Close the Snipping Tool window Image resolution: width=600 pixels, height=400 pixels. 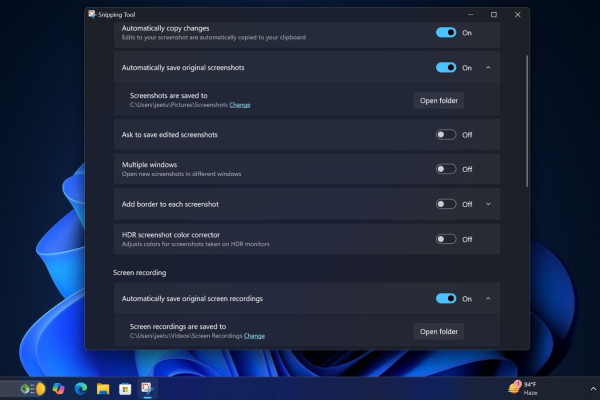point(517,15)
